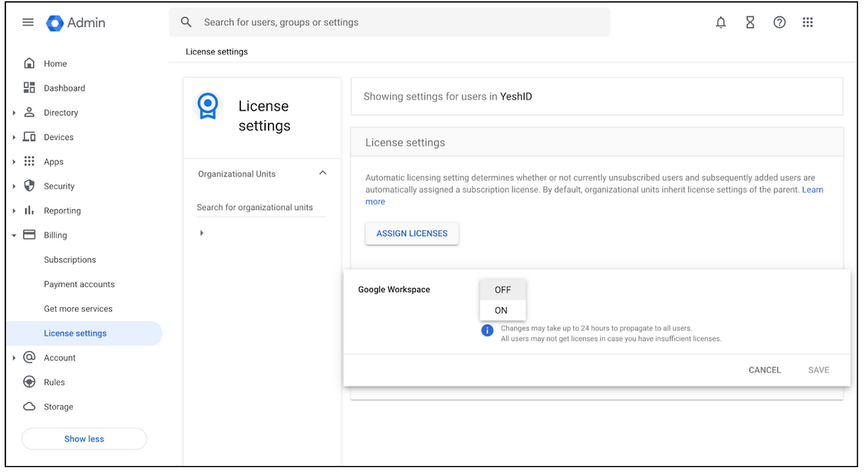This screenshot has width=868, height=473.
Task: Open Subscriptions under Billing
Action: point(70,259)
